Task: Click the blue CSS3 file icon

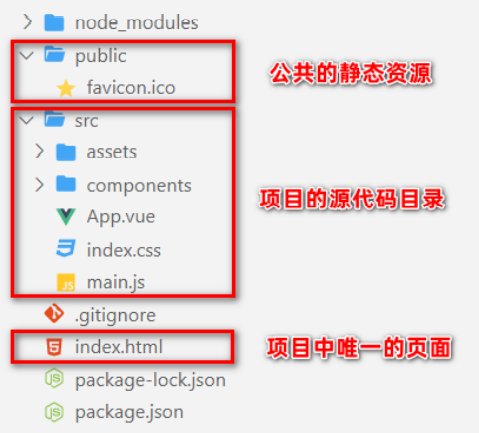Action: 66,249
